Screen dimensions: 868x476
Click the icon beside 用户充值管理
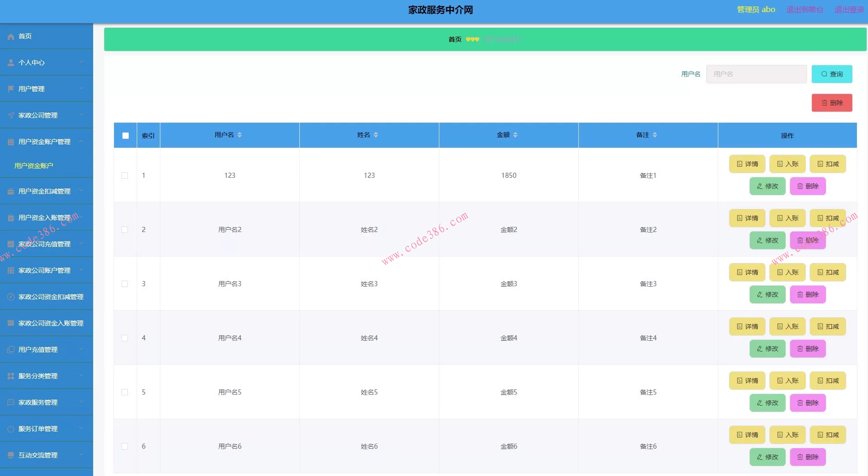11,350
